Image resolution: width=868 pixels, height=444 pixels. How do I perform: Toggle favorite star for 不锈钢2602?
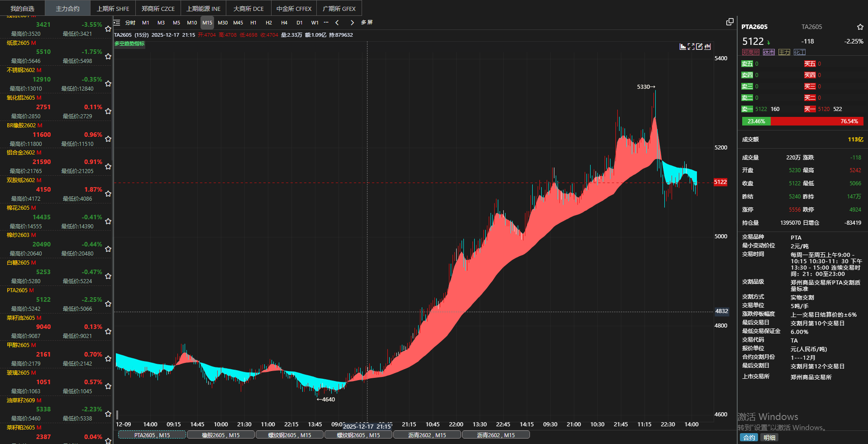coord(108,83)
